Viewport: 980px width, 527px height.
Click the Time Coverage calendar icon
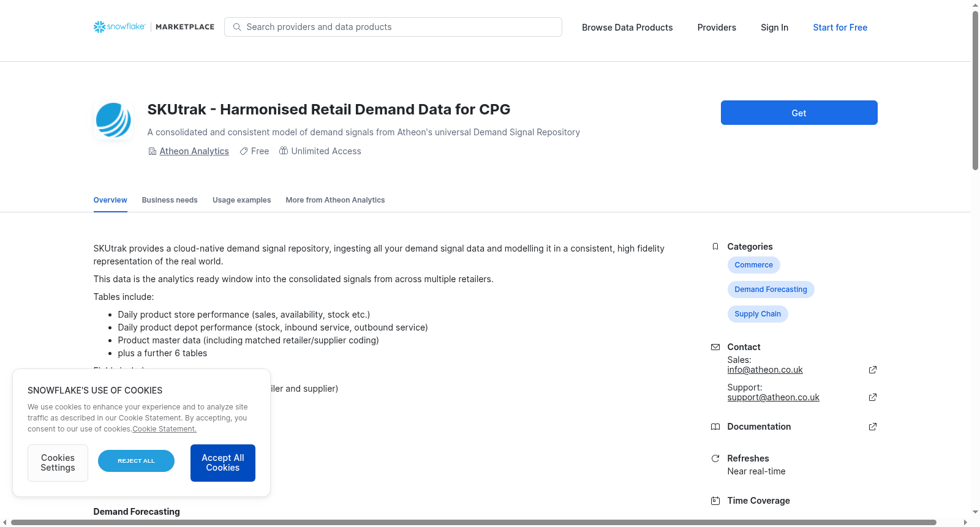(715, 501)
